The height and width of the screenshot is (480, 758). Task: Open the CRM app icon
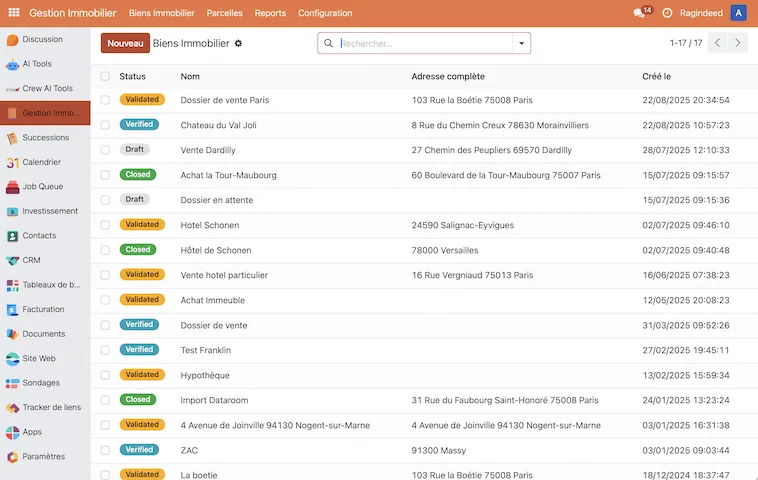click(x=13, y=261)
